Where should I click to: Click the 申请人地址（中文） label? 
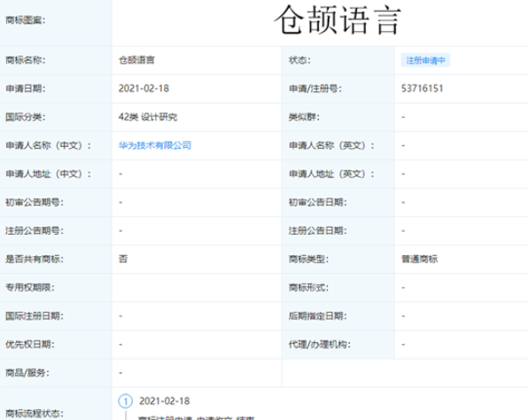pyautogui.click(x=48, y=175)
